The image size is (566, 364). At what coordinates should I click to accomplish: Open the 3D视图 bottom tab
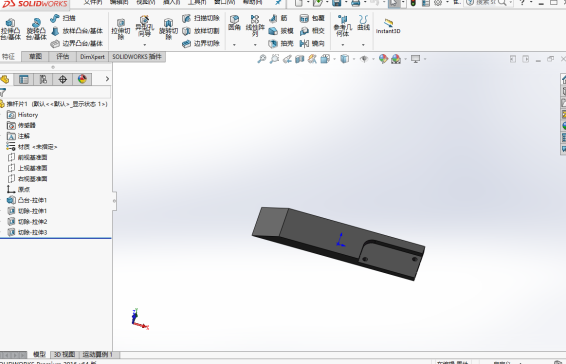(x=64, y=355)
